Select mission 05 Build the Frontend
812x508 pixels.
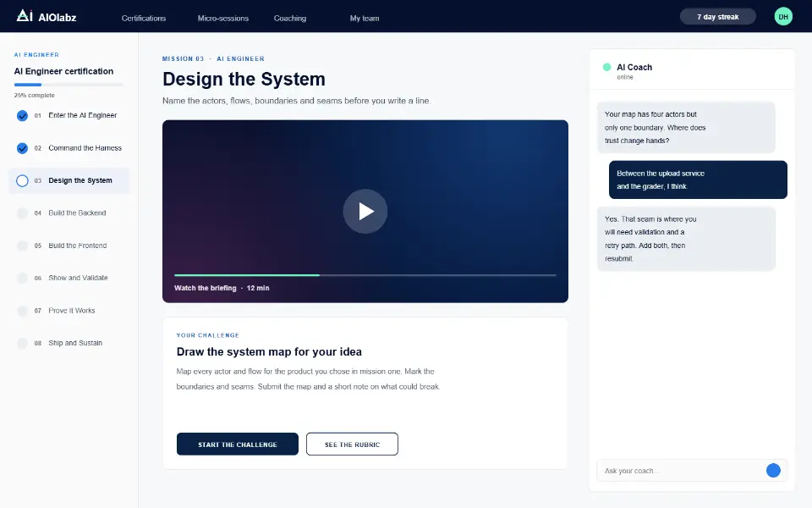69,246
